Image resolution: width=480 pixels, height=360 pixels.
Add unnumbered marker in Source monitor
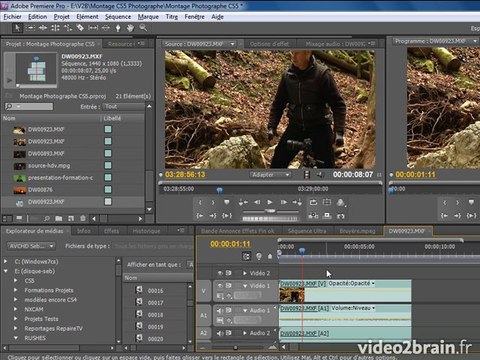pos(227,202)
